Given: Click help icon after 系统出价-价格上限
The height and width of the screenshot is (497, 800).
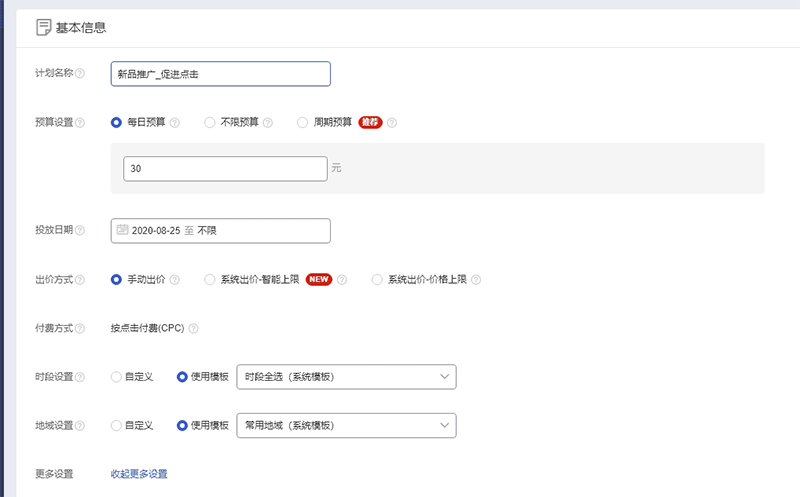Looking at the screenshot, I should (x=476, y=280).
